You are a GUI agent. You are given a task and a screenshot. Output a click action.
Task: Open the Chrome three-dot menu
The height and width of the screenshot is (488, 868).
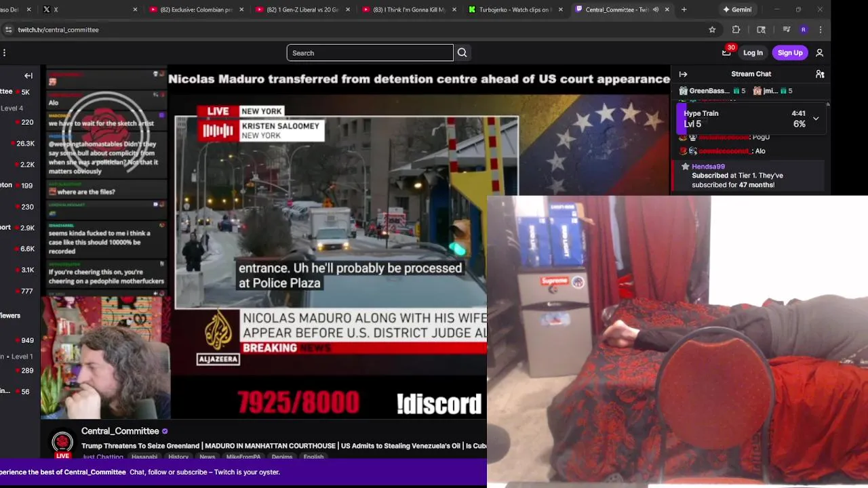pos(821,30)
